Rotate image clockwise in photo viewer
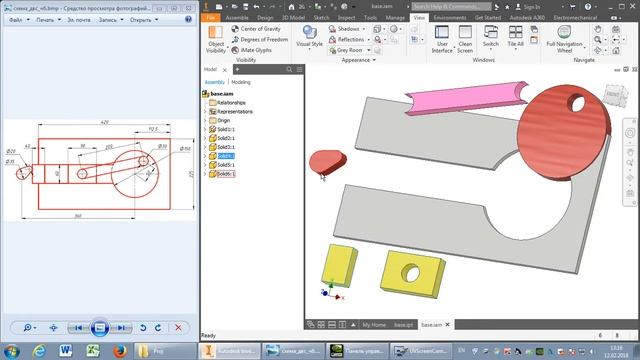This screenshot has height=360, width=640. pyautogui.click(x=158, y=328)
